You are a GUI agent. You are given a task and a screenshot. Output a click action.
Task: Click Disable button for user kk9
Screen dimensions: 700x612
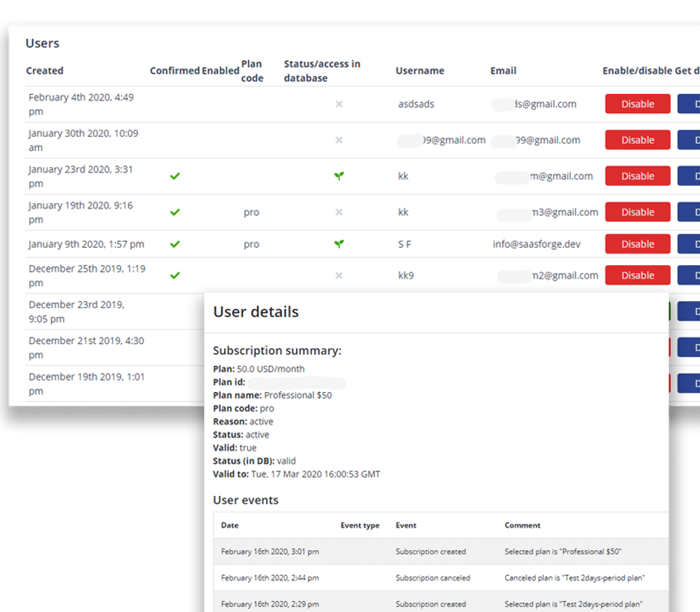(x=637, y=275)
